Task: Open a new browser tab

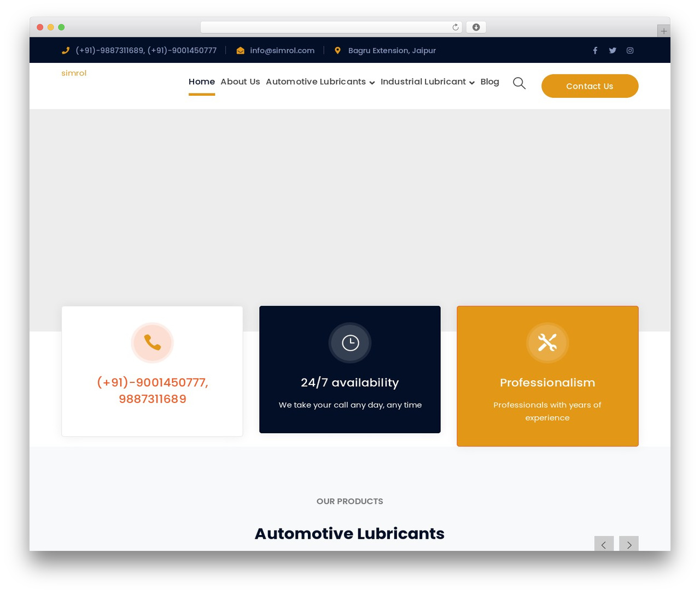Action: coord(663,31)
